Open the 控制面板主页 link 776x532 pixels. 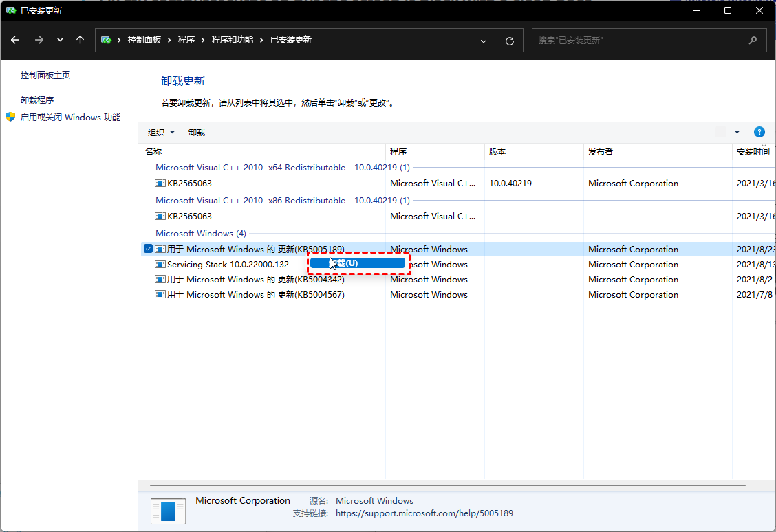45,76
